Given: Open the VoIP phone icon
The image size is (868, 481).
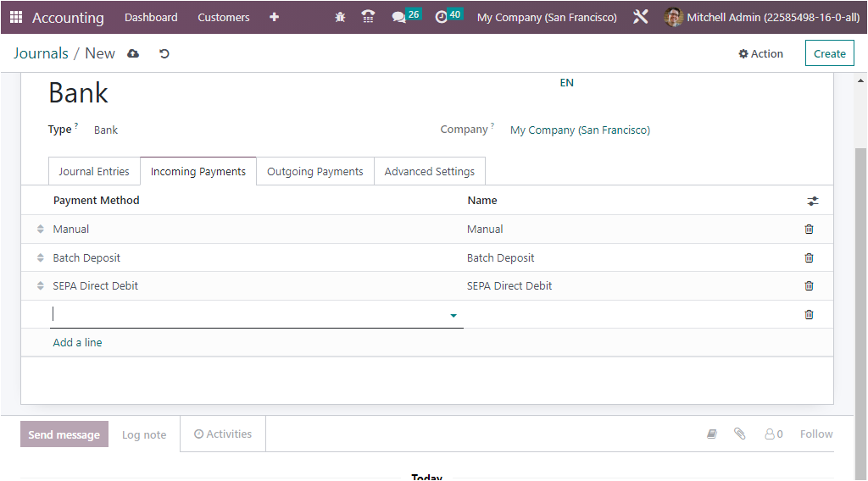Looking at the screenshot, I should [368, 17].
